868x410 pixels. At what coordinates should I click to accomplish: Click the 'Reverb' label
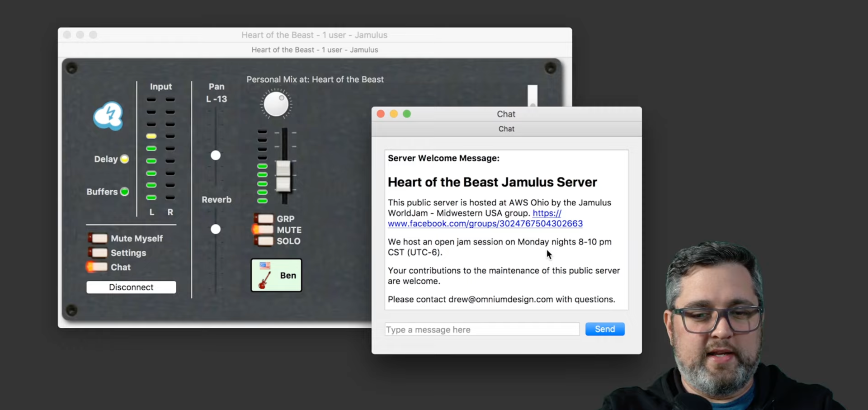(x=217, y=200)
